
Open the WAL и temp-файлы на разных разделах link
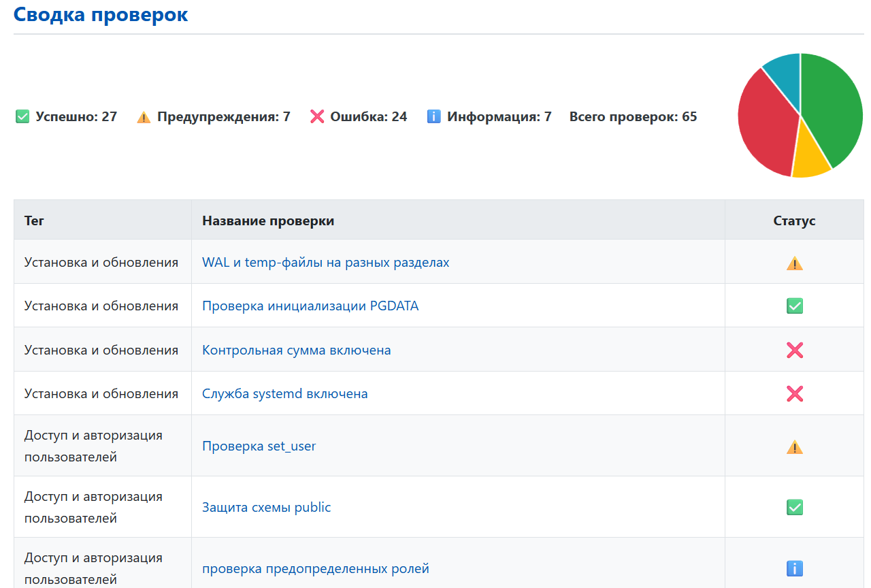pyautogui.click(x=326, y=262)
